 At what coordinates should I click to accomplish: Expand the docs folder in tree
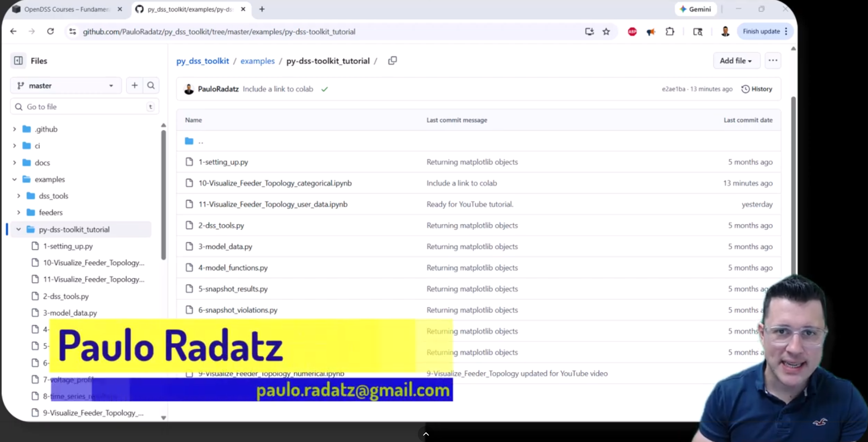point(15,163)
